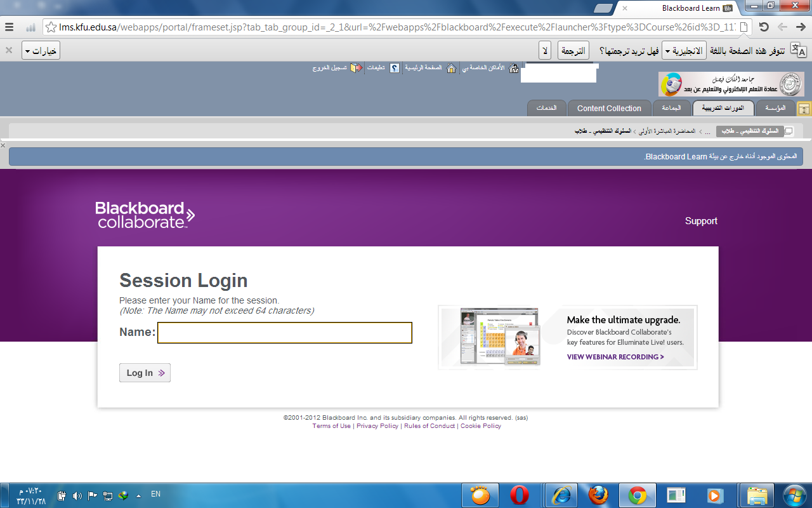Screen dimensions: 812x508
Task: Open the document window taskbar icon
Action: click(676, 495)
